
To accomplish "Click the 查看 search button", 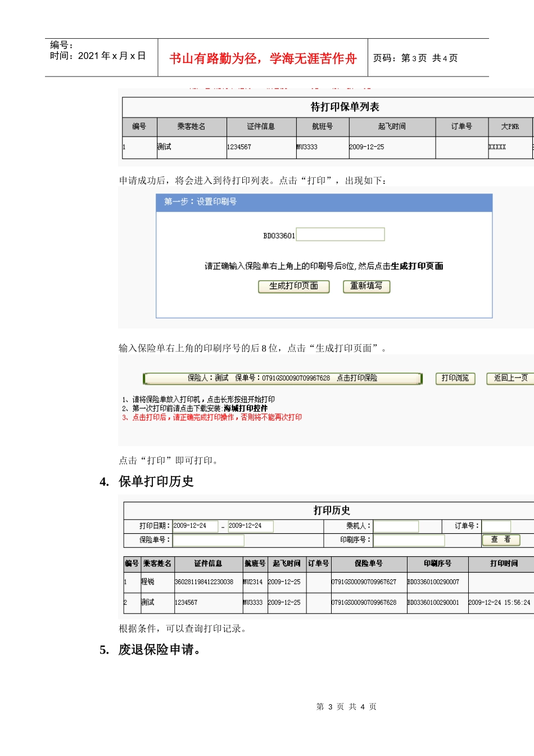I will click(501, 540).
